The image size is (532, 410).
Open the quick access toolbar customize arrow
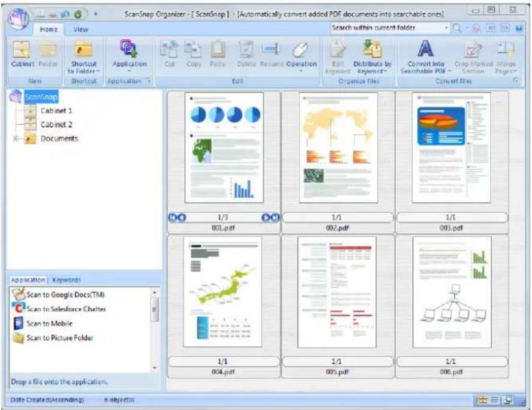pos(96,14)
